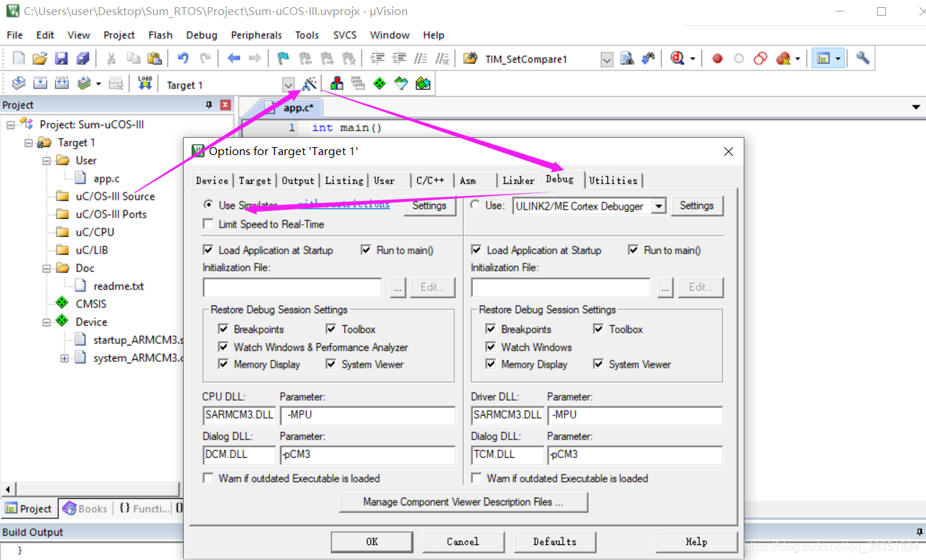Click the Defaults button
Image resolution: width=926 pixels, height=560 pixels.
point(555,542)
